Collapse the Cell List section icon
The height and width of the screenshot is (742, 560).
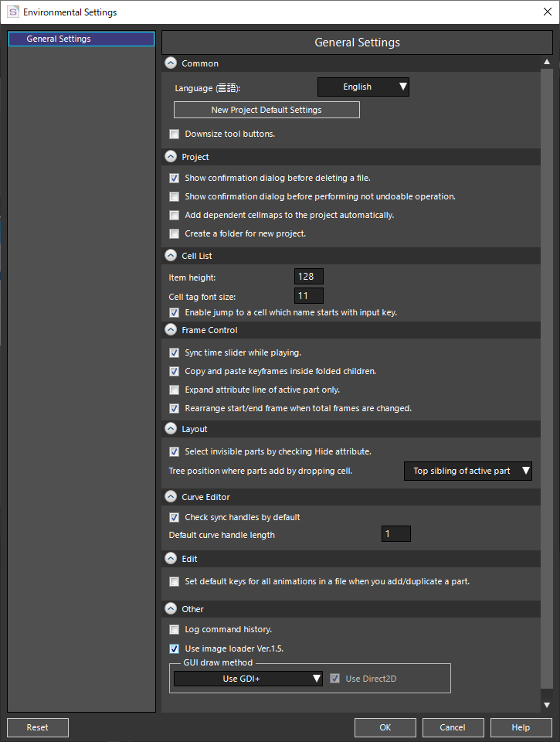[x=171, y=256]
